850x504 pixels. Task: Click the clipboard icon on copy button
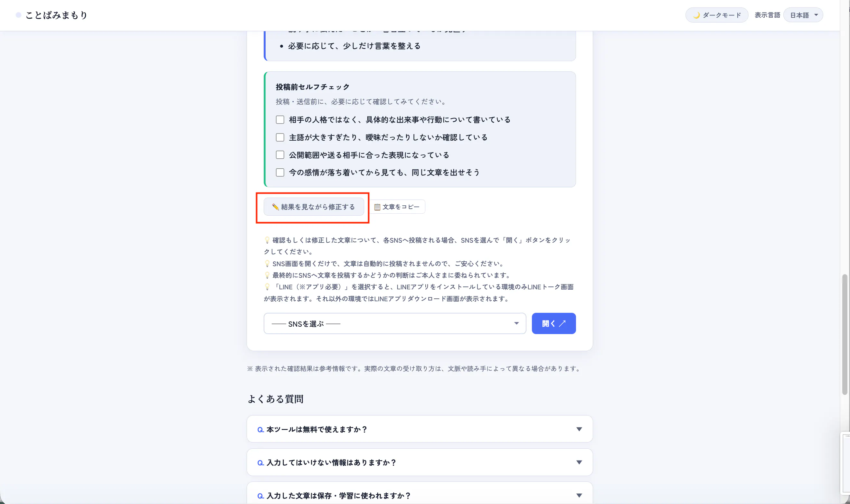[x=377, y=207]
